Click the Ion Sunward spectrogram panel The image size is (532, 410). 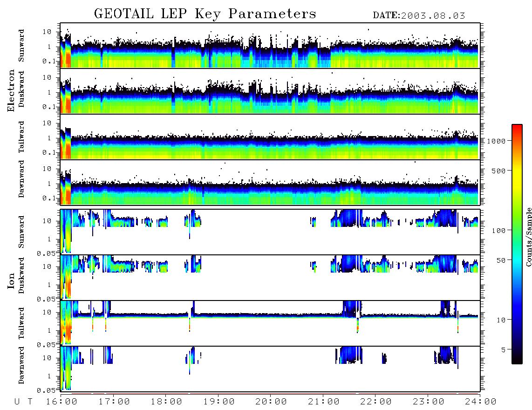click(270, 232)
